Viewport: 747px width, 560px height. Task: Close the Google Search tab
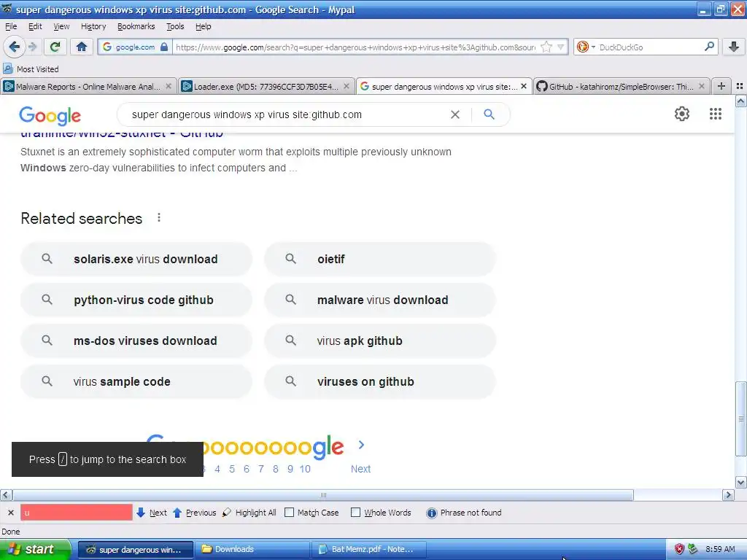point(524,86)
